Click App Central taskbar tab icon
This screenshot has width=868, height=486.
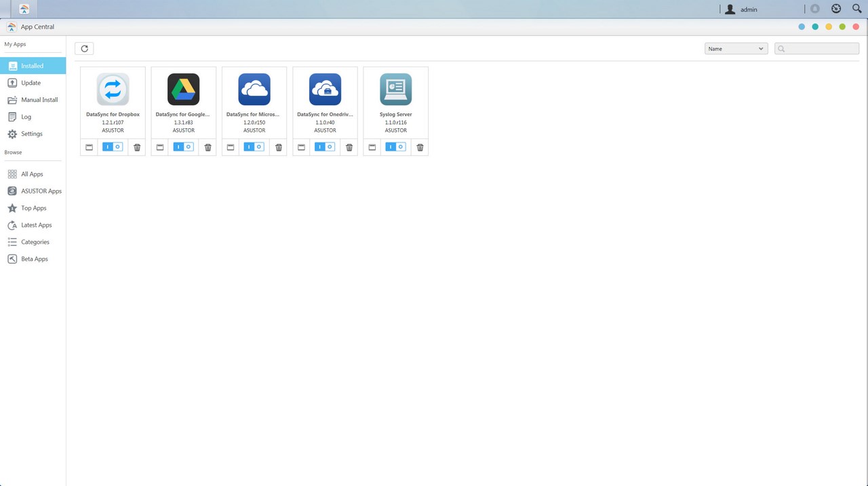click(24, 9)
